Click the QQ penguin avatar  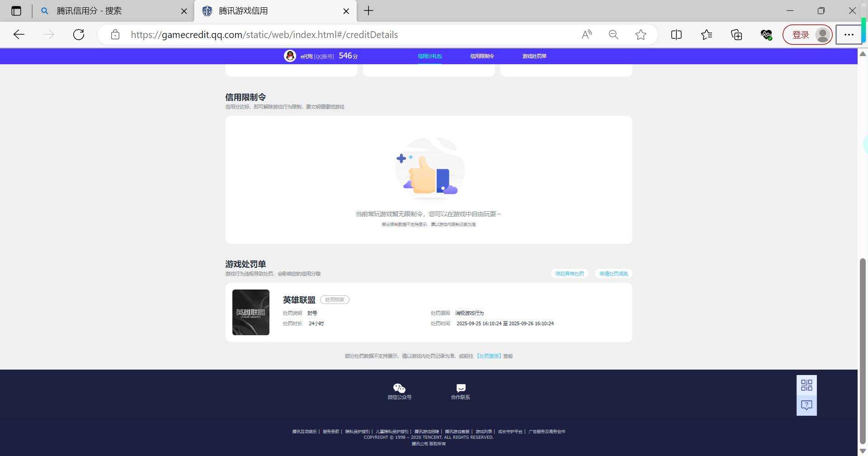point(290,56)
